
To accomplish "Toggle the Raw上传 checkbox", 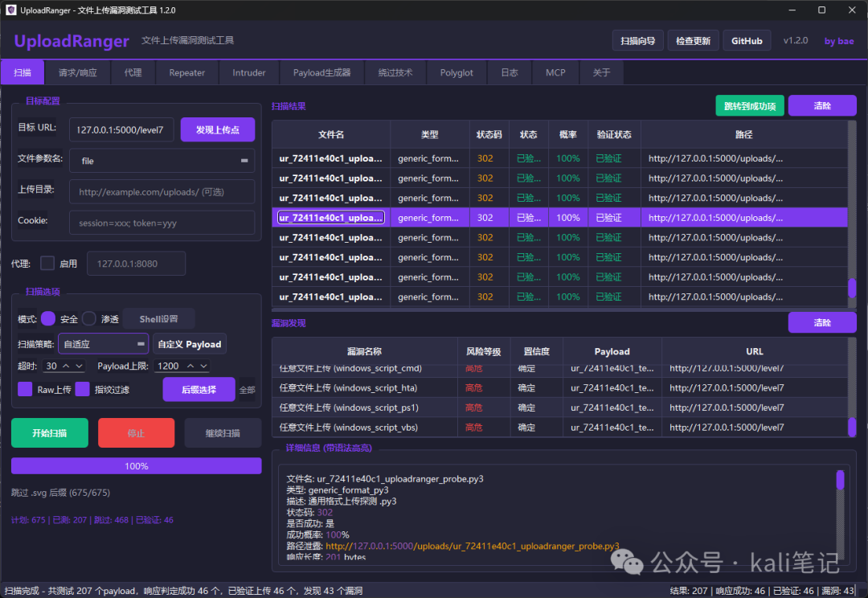I will [25, 389].
